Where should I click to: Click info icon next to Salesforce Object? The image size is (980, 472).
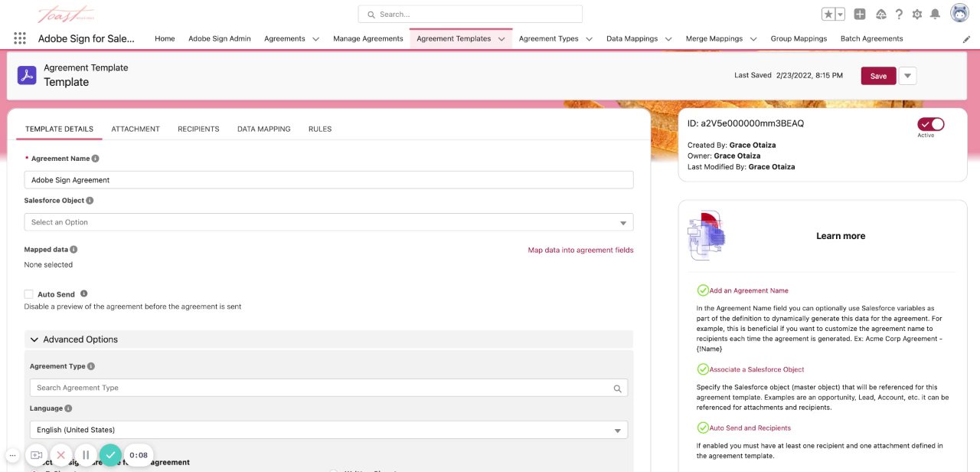(x=90, y=201)
